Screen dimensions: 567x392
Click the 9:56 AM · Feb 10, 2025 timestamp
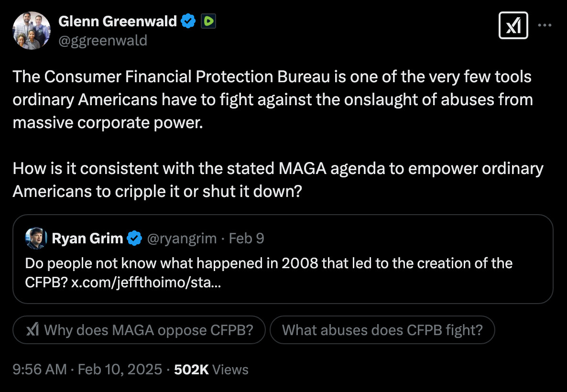point(87,370)
